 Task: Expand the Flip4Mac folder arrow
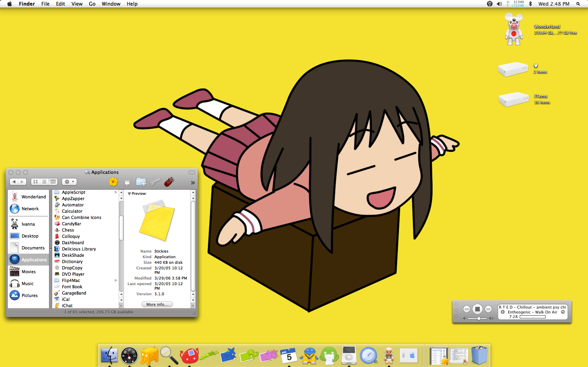pyautogui.click(x=116, y=281)
